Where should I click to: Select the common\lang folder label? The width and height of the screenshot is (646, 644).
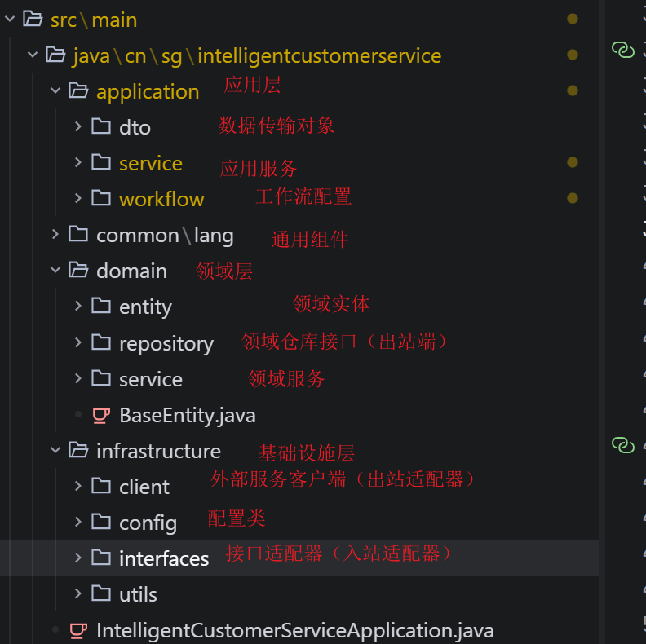coord(165,236)
